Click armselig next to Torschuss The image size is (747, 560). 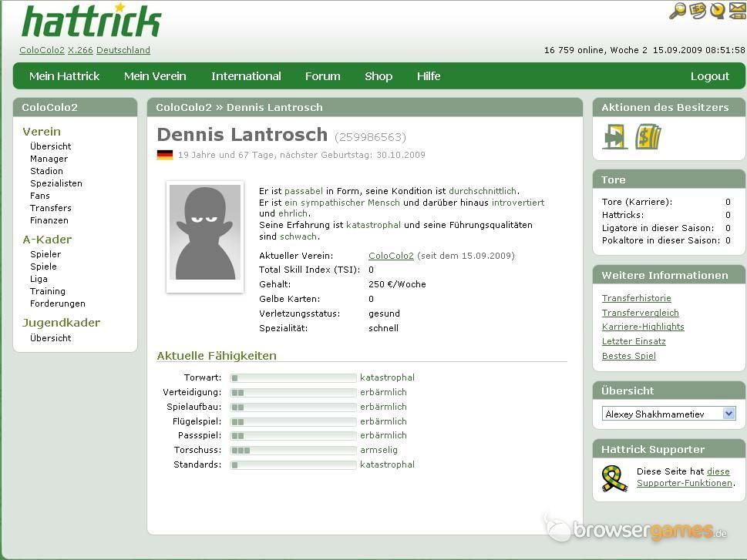[379, 450]
